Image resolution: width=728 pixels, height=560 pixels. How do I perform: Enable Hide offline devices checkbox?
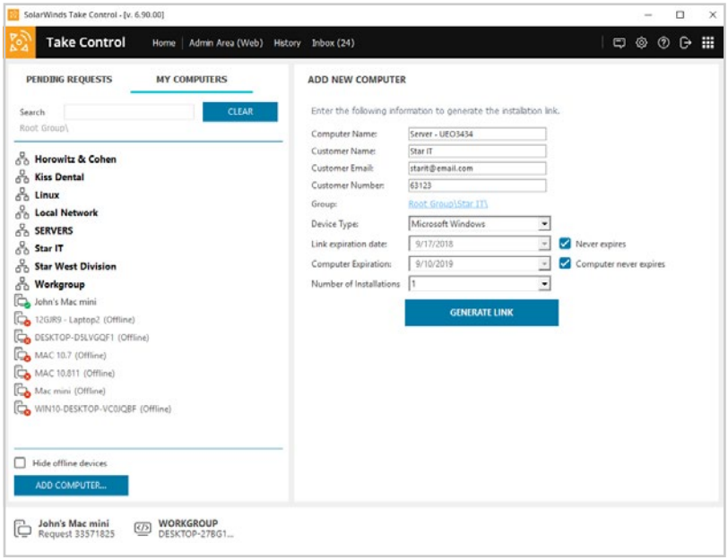click(20, 462)
